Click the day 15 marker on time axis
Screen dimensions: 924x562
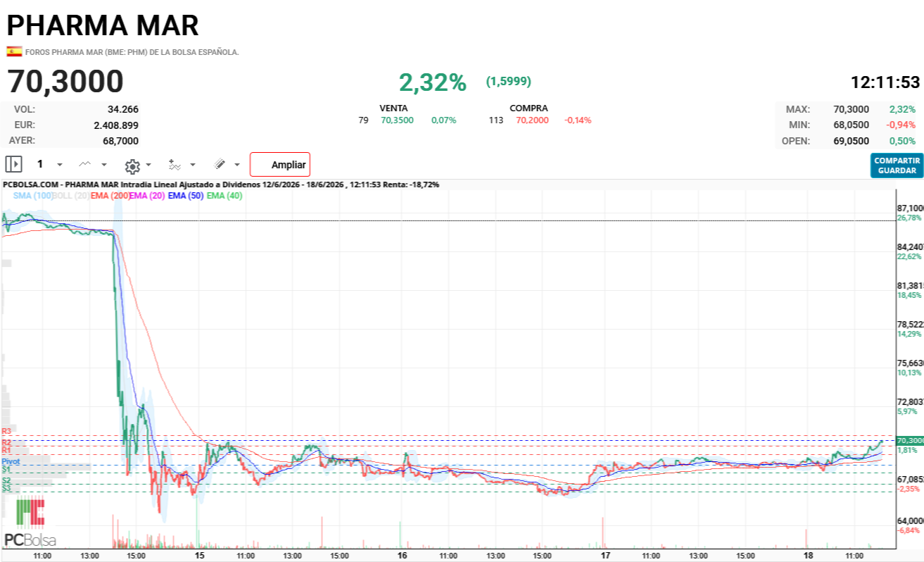point(200,556)
